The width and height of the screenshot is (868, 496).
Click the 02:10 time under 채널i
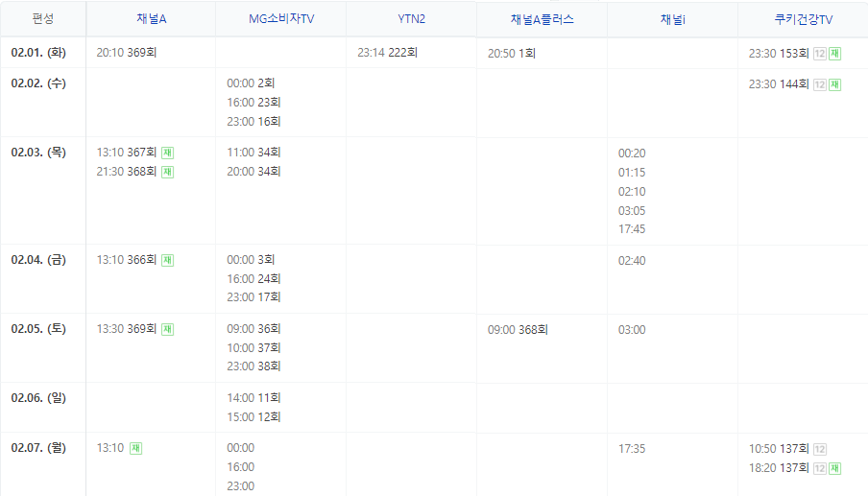coord(632,192)
